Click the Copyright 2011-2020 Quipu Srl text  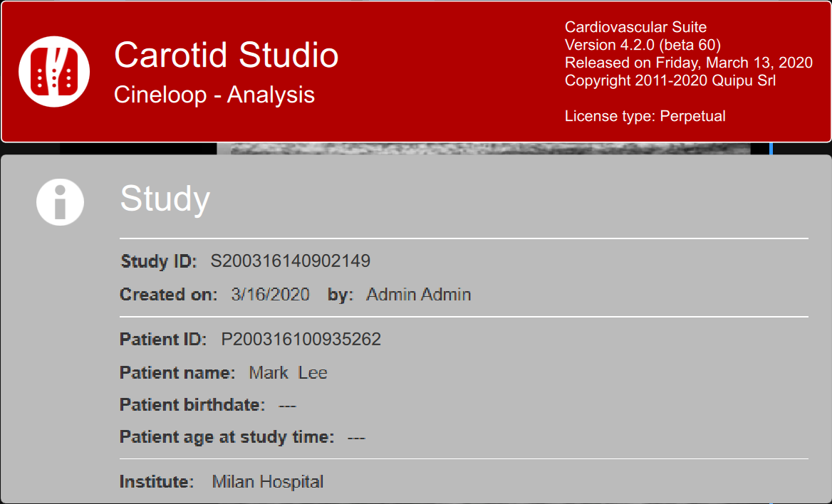point(670,80)
